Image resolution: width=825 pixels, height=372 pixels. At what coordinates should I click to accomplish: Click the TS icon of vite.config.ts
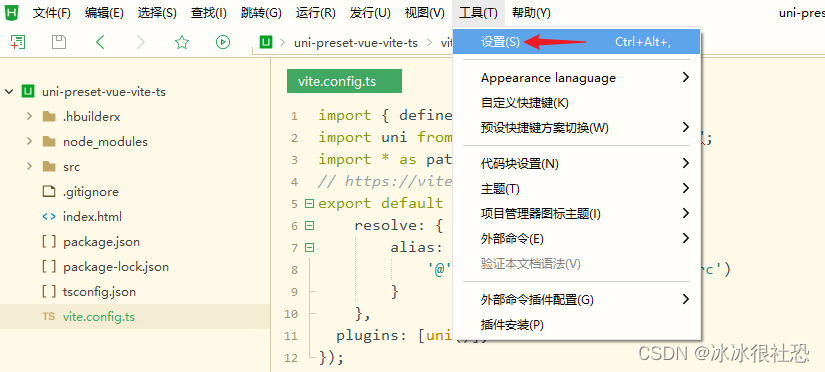(49, 317)
